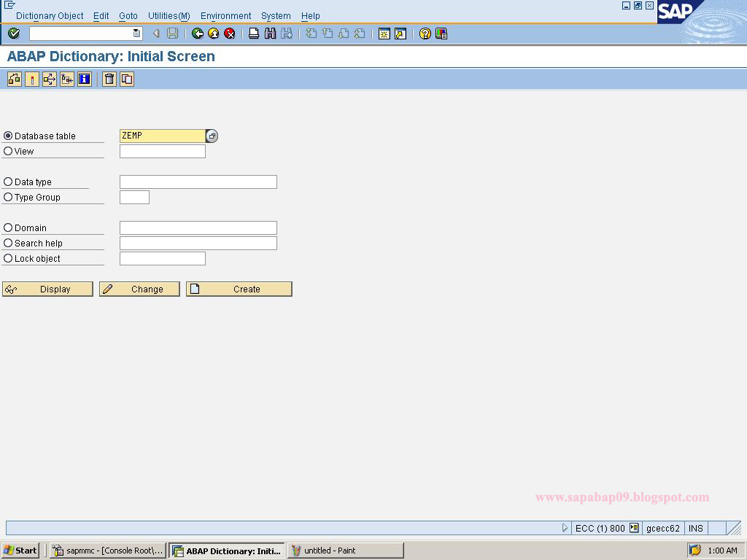
Task: Click the Delete trash can icon
Action: (x=109, y=79)
